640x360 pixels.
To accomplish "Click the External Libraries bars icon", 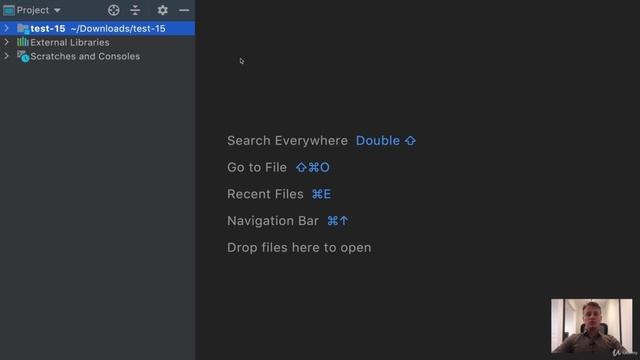I will (x=23, y=42).
